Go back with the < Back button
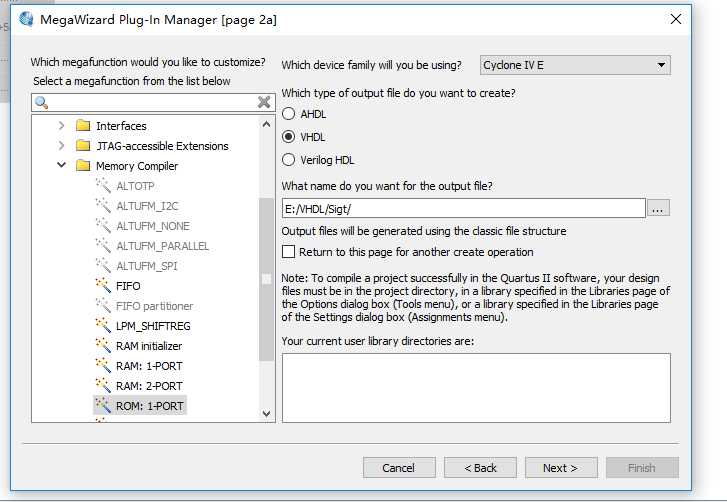Viewport: 727px width, 502px height. (480, 468)
